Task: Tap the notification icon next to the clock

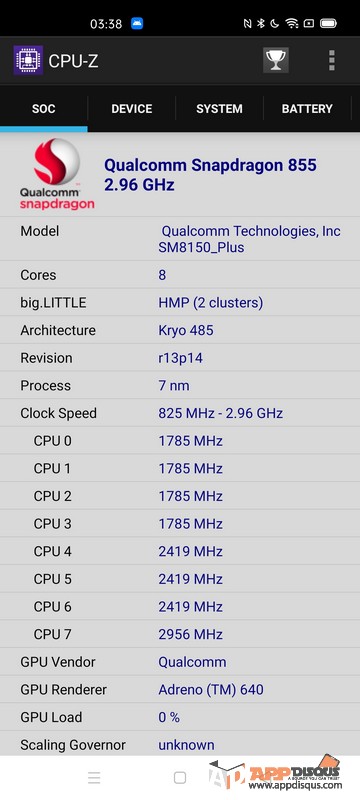Action: (x=137, y=23)
